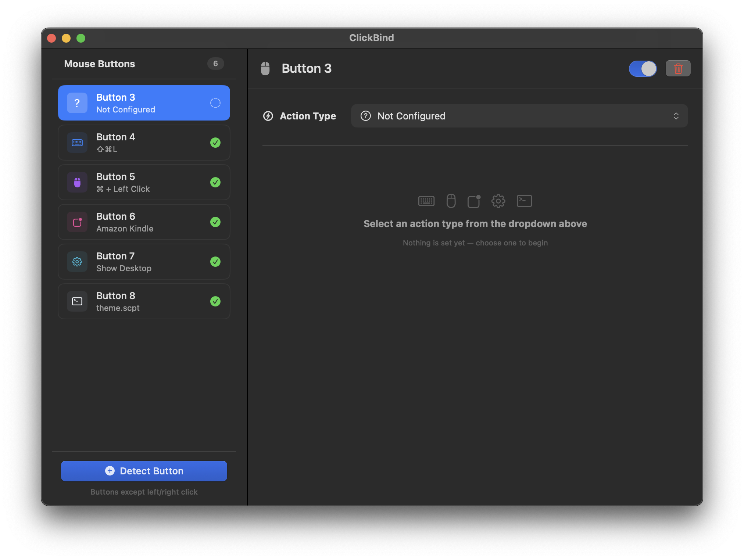Click the green window zoom button

81,38
